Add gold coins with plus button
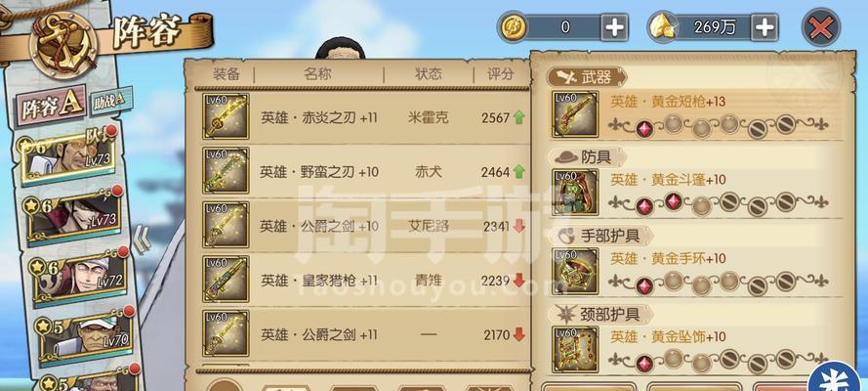This screenshot has width=868, height=391. coord(614,27)
